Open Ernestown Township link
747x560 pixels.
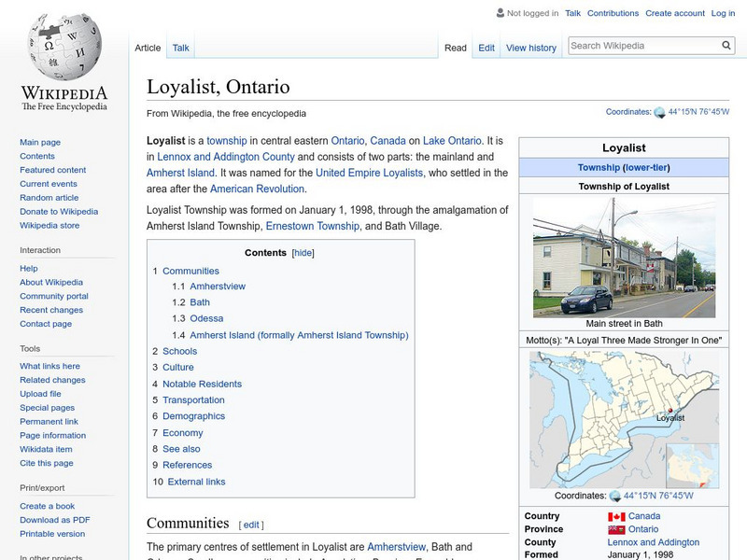[x=312, y=226]
